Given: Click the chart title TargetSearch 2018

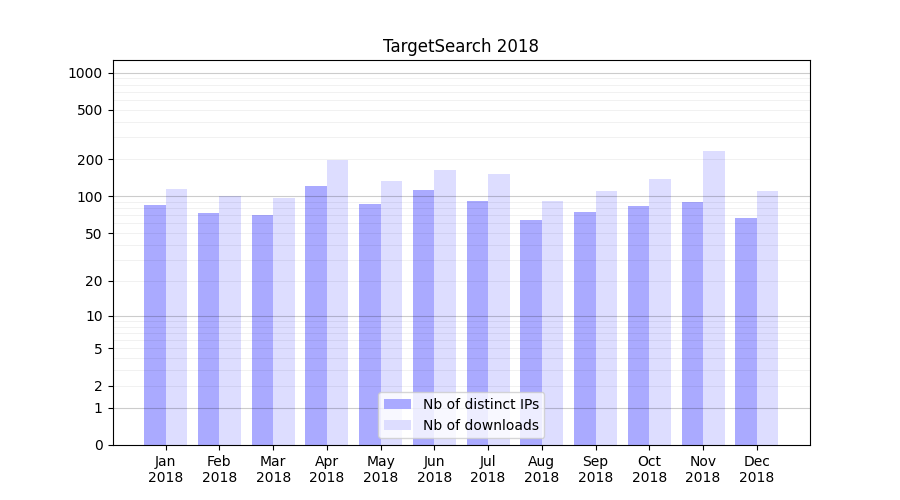Looking at the screenshot, I should point(461,46).
